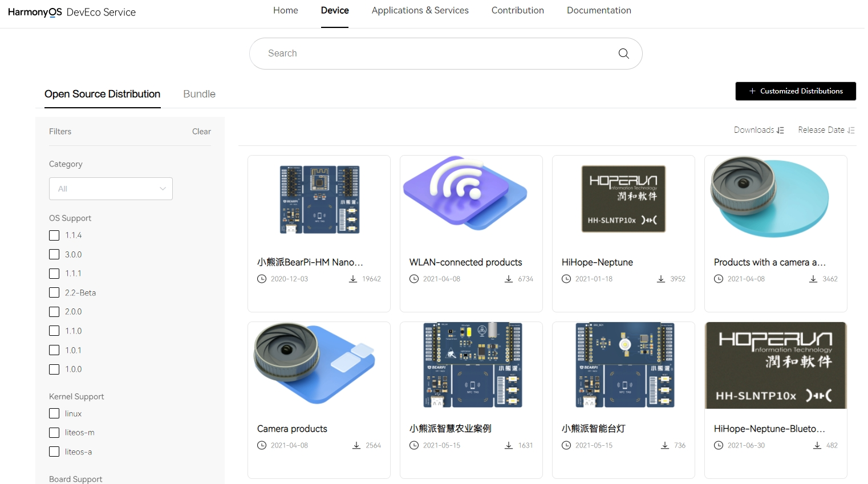Open the HiHope-Neptune title link
The height and width of the screenshot is (484, 868).
tap(597, 262)
